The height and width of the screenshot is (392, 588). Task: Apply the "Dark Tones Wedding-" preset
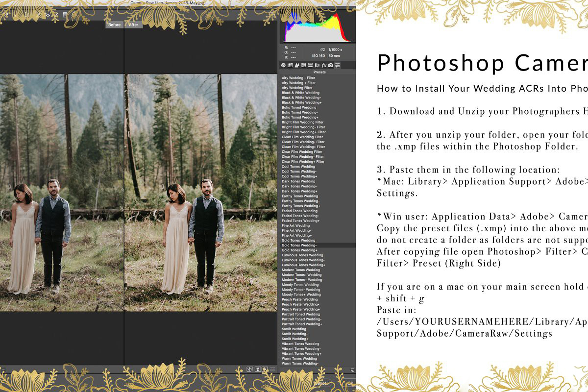299,186
